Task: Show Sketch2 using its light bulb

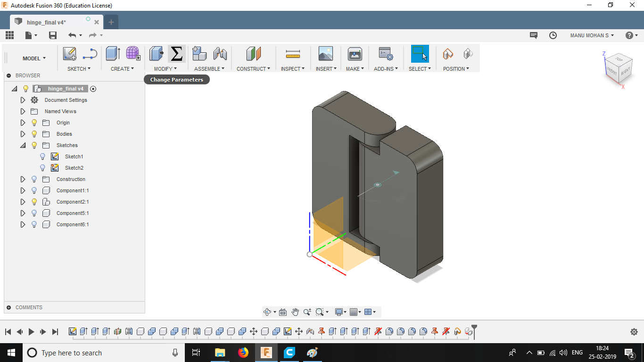Action: coord(42,168)
